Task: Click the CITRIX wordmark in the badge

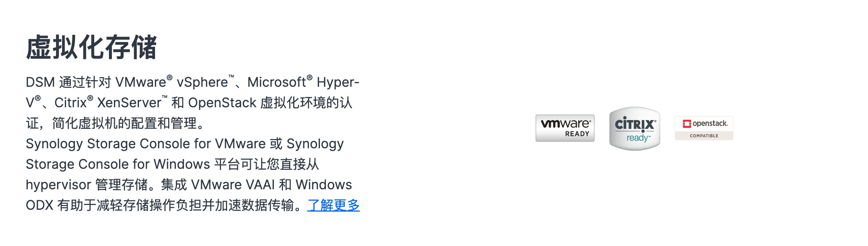Action: (635, 124)
